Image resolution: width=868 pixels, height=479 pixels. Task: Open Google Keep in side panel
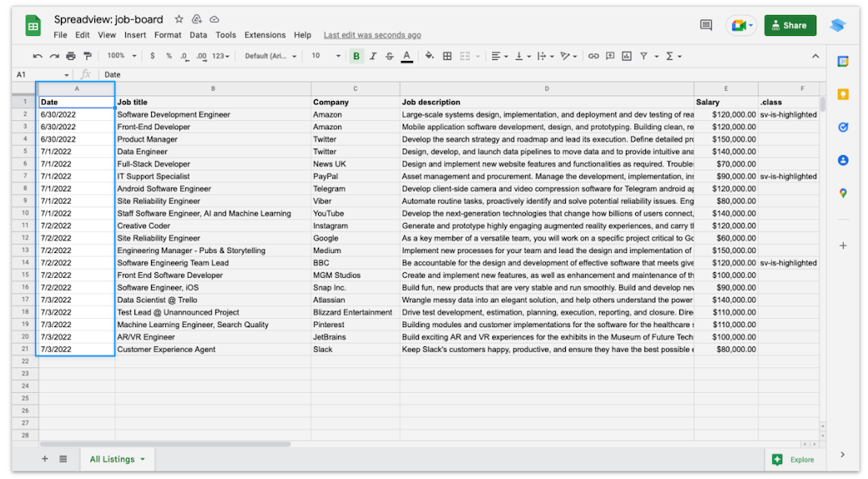pyautogui.click(x=843, y=94)
